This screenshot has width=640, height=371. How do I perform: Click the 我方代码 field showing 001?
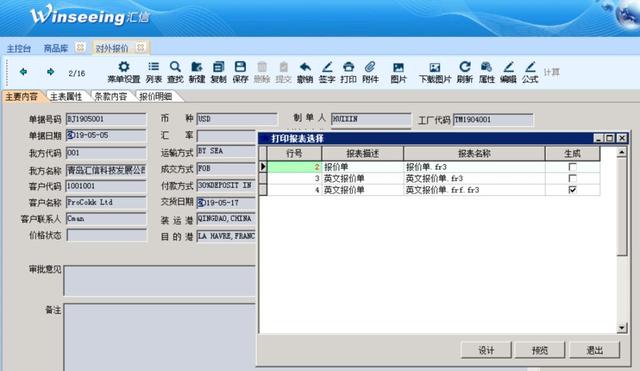point(106,153)
